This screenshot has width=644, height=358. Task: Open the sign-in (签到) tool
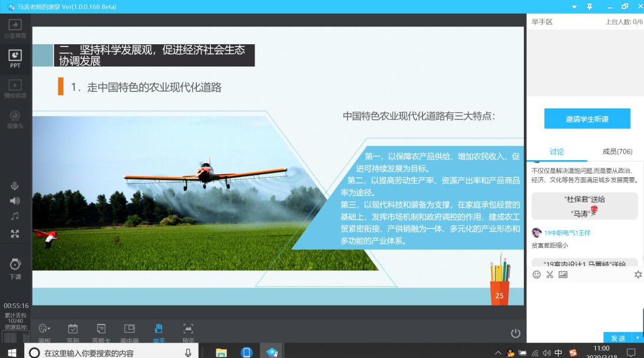72,330
